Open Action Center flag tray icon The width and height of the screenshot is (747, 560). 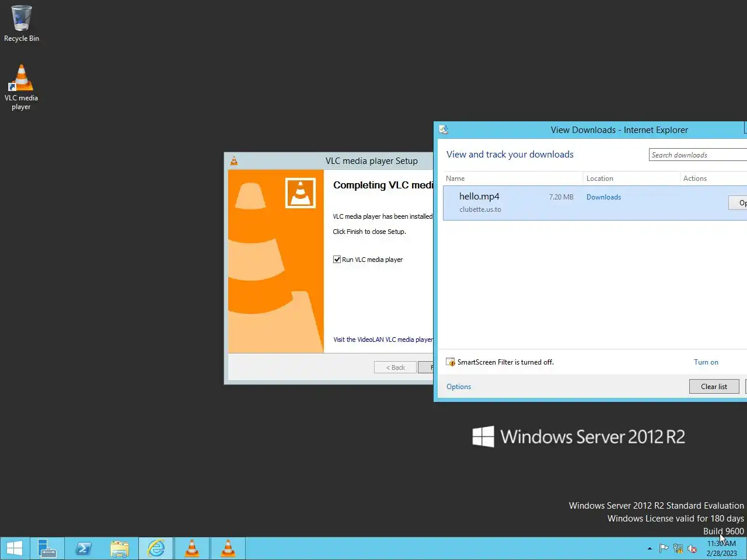tap(664, 548)
